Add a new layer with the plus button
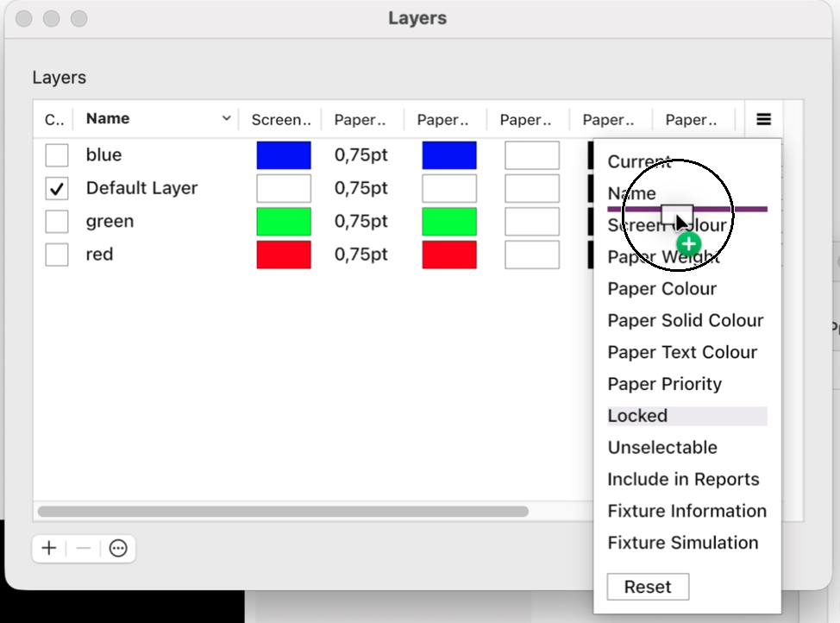The width and height of the screenshot is (840, 623). (48, 548)
